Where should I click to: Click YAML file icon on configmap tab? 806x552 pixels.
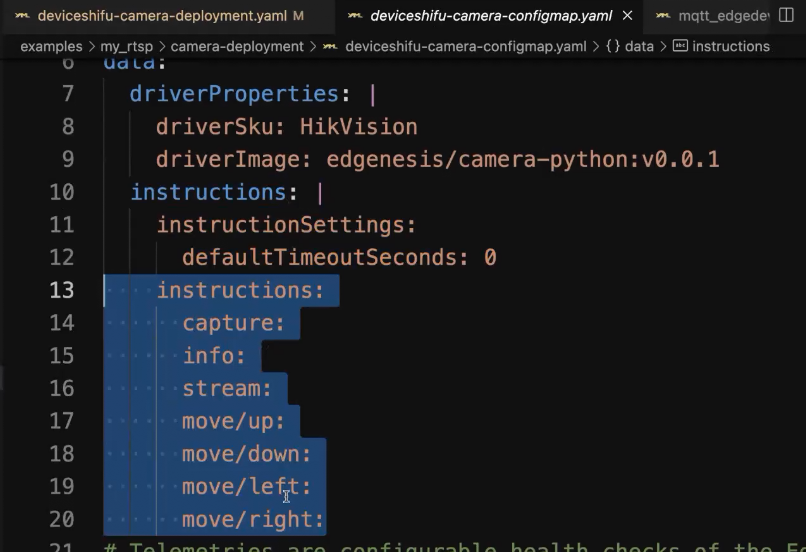(354, 16)
